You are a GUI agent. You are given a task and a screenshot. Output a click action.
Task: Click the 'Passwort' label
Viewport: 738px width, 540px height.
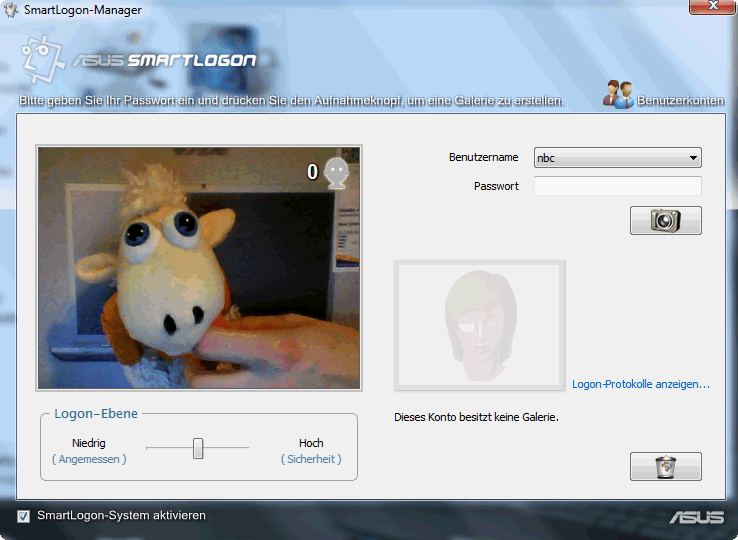coord(496,186)
